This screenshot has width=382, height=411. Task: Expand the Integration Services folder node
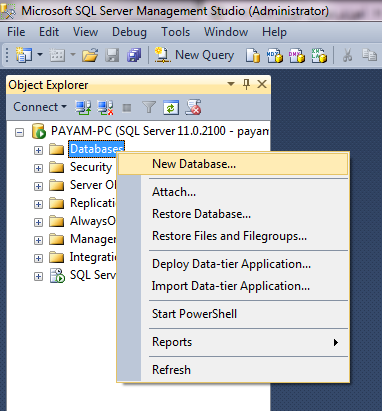[x=38, y=258]
